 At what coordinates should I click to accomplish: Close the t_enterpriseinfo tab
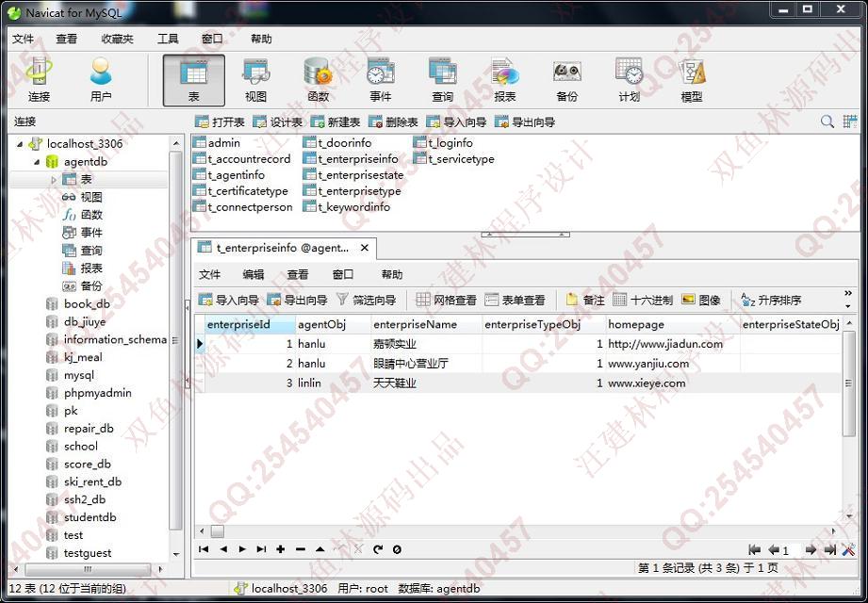(x=364, y=248)
